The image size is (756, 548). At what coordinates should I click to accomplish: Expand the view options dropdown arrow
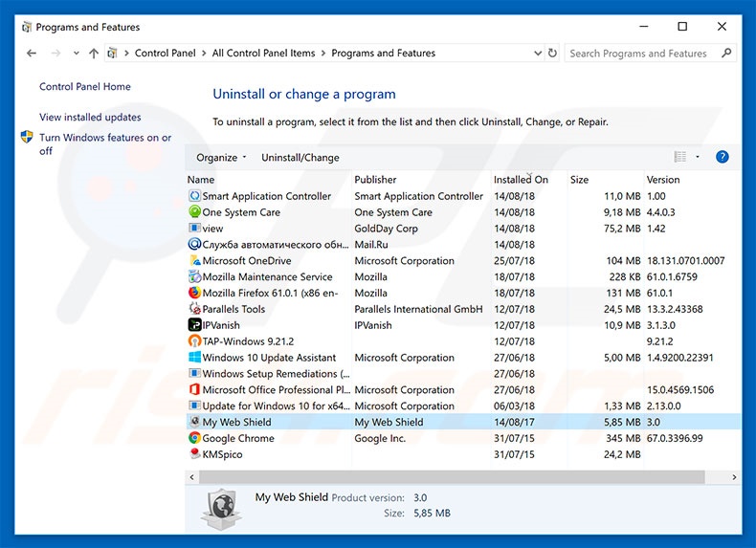(698, 157)
